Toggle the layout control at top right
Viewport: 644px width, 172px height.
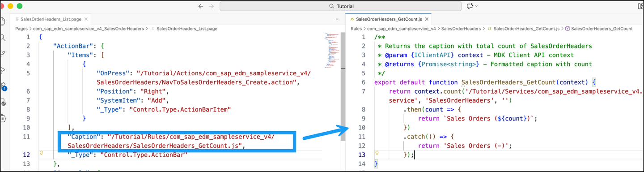640,6
